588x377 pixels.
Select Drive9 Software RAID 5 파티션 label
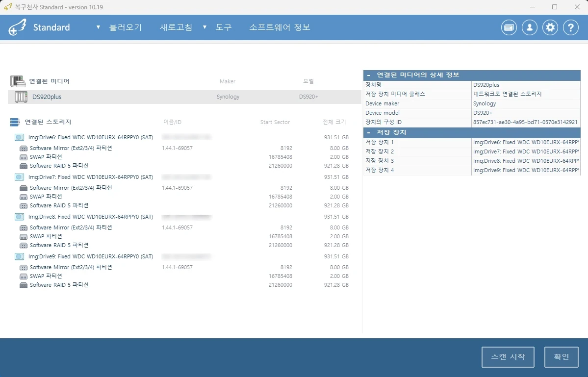59,285
